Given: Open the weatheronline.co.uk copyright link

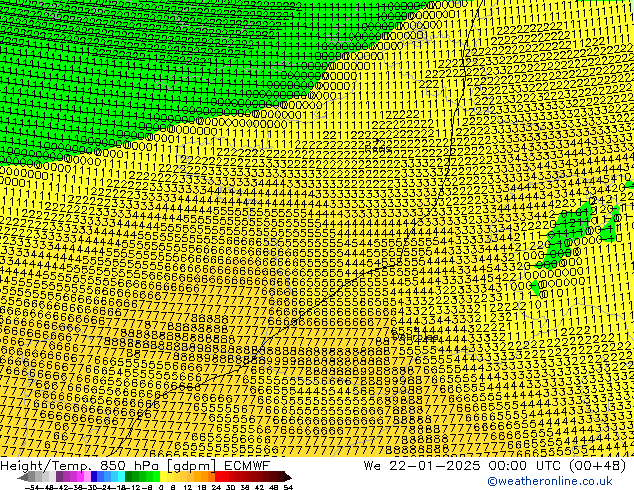Looking at the screenshot, I should click(550, 481).
